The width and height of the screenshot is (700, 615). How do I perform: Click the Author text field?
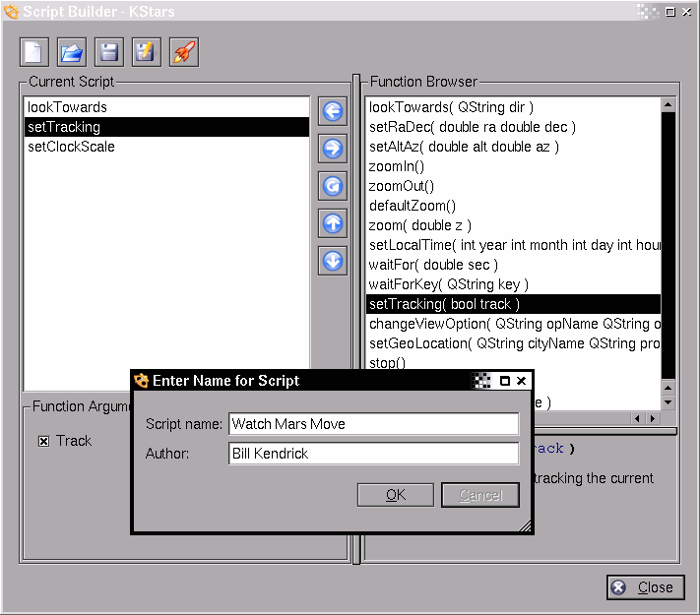[x=373, y=454]
